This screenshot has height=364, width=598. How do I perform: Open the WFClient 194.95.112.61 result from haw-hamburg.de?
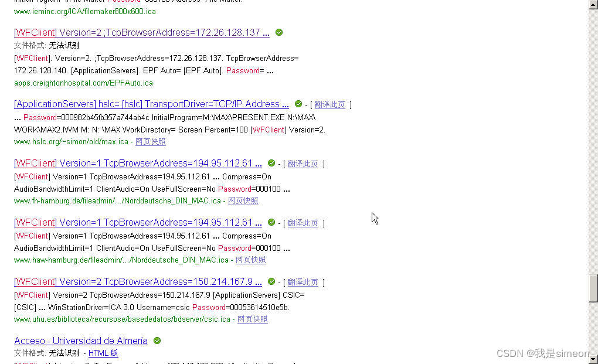pos(138,222)
